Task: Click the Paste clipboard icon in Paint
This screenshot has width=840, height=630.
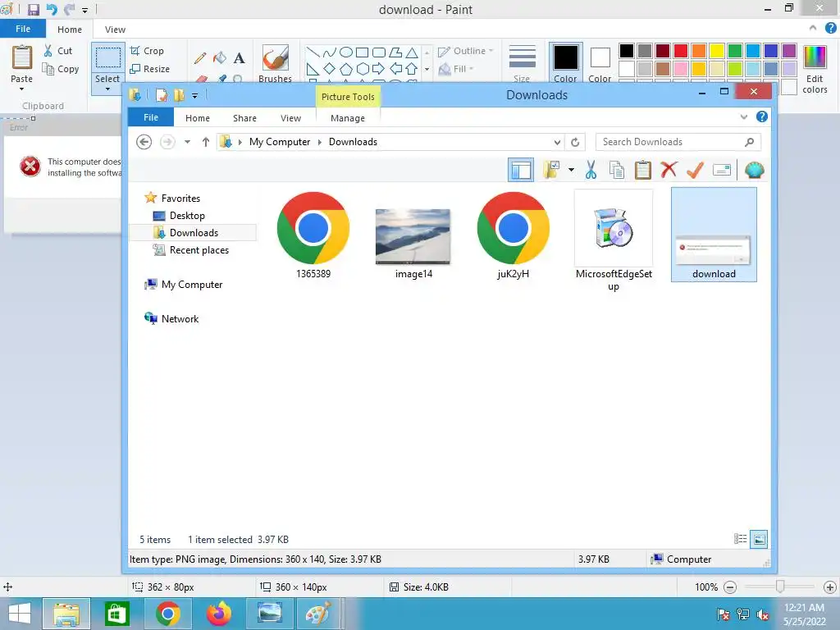Action: coord(22,57)
